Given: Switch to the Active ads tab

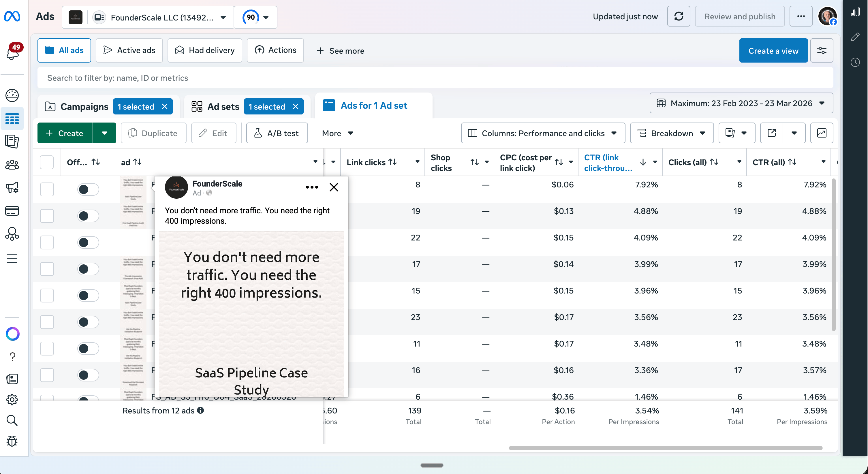Looking at the screenshot, I should click(x=129, y=50).
